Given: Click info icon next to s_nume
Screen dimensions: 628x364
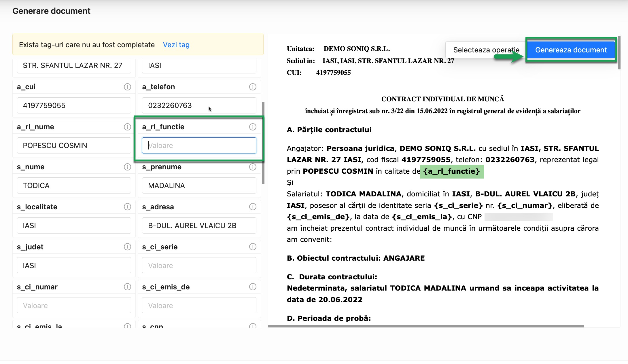Looking at the screenshot, I should coord(127,167).
